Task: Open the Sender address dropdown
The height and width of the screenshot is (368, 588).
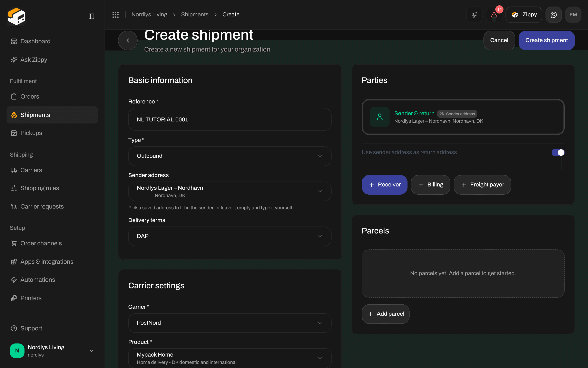Action: pyautogui.click(x=230, y=191)
